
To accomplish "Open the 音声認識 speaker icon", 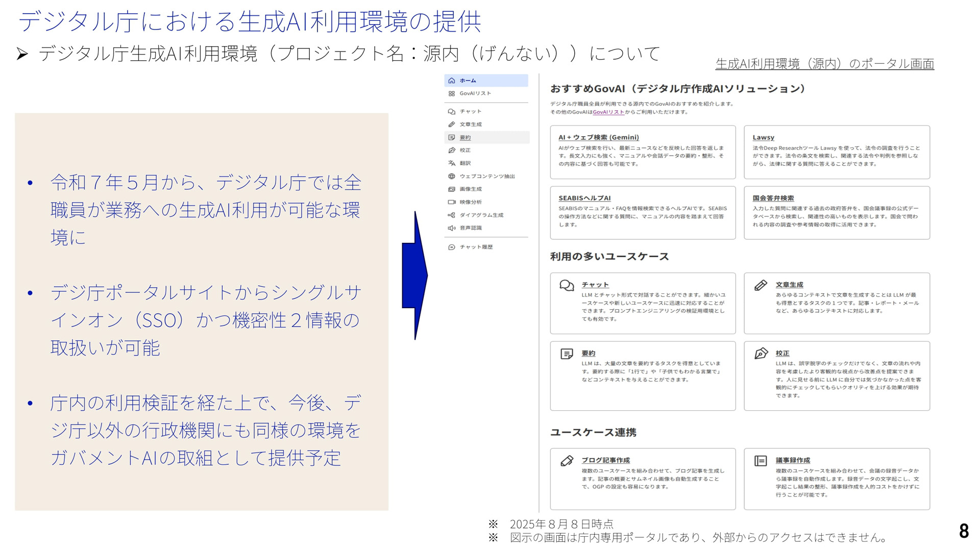I will (x=451, y=228).
